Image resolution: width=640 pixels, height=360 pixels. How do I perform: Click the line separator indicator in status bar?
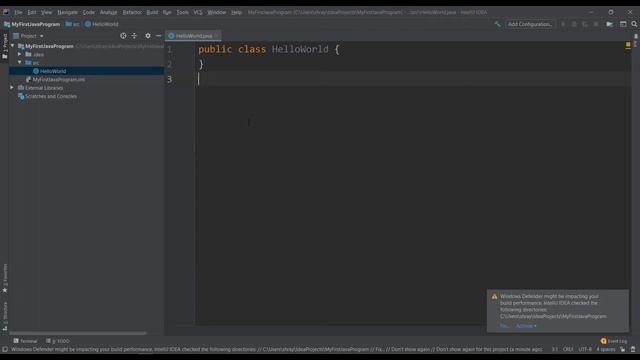(568, 349)
